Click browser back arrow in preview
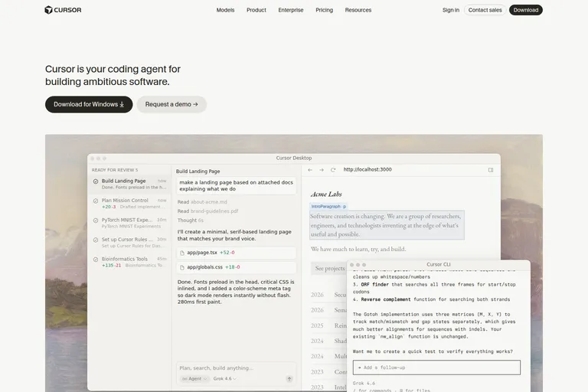The height and width of the screenshot is (392, 588). click(310, 170)
